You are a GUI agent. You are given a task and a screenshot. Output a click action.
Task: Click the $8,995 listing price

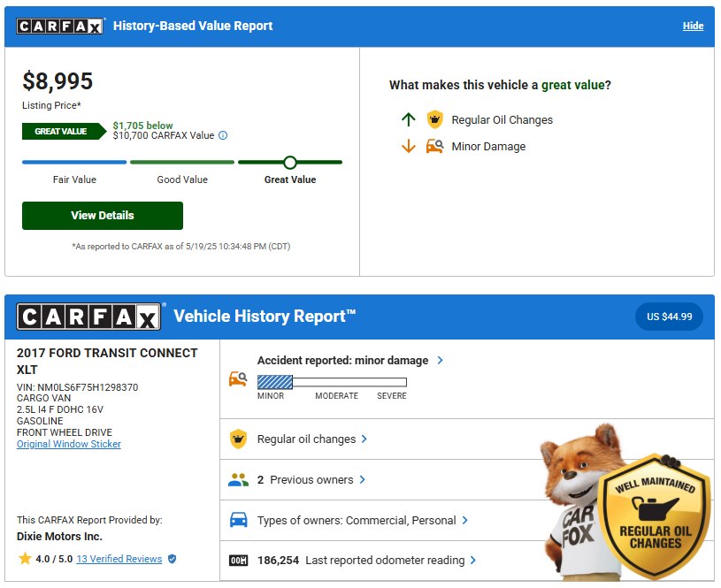click(58, 81)
